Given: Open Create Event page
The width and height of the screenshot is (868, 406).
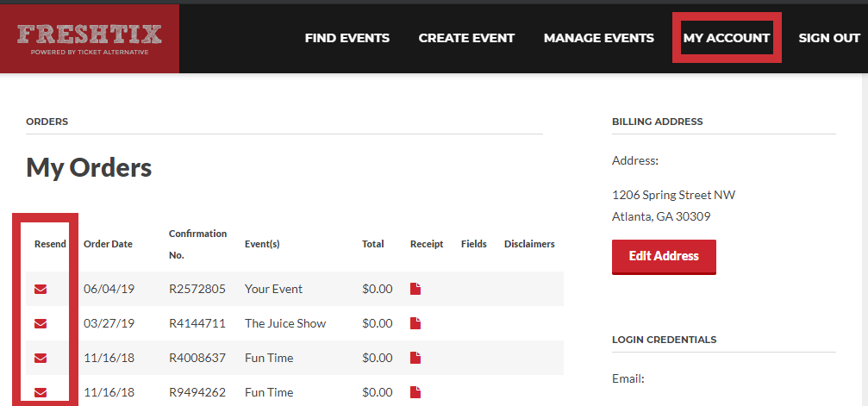Looking at the screenshot, I should click(466, 38).
